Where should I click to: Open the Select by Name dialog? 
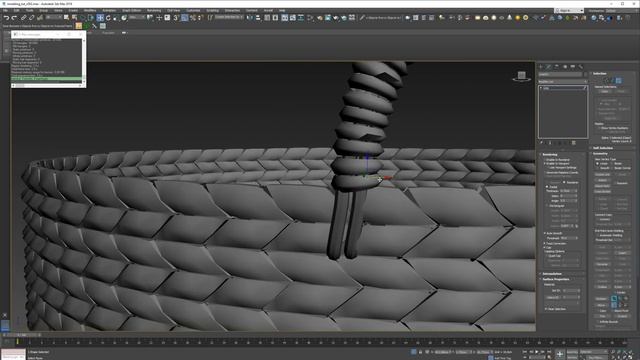pyautogui.click(x=74, y=18)
